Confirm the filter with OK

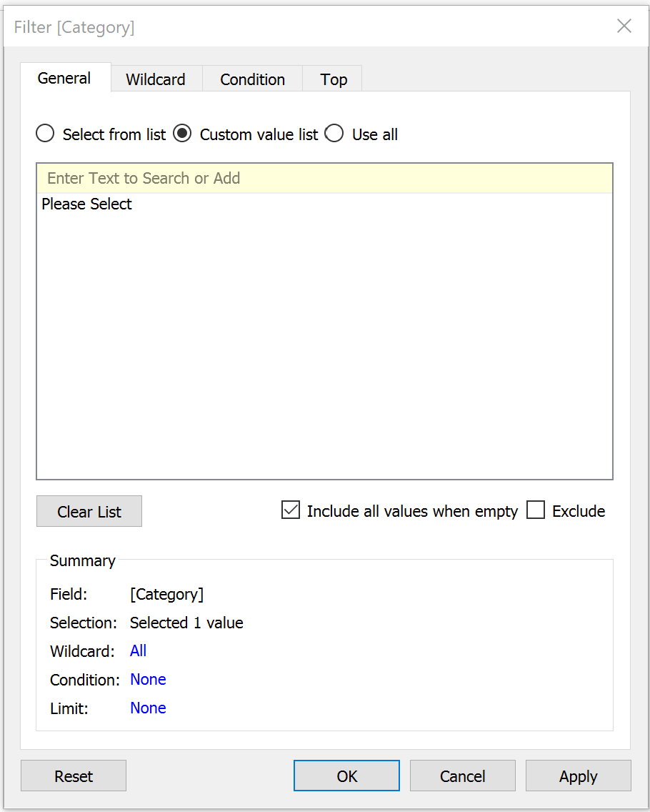tap(346, 776)
